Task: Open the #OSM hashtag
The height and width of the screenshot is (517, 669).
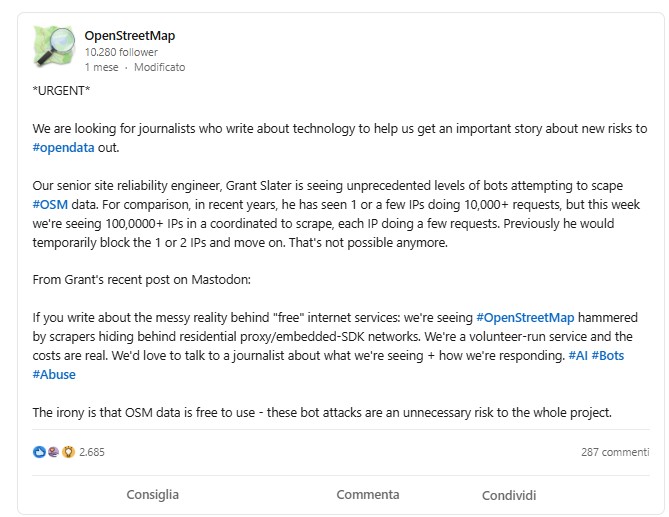Action: coord(49,204)
